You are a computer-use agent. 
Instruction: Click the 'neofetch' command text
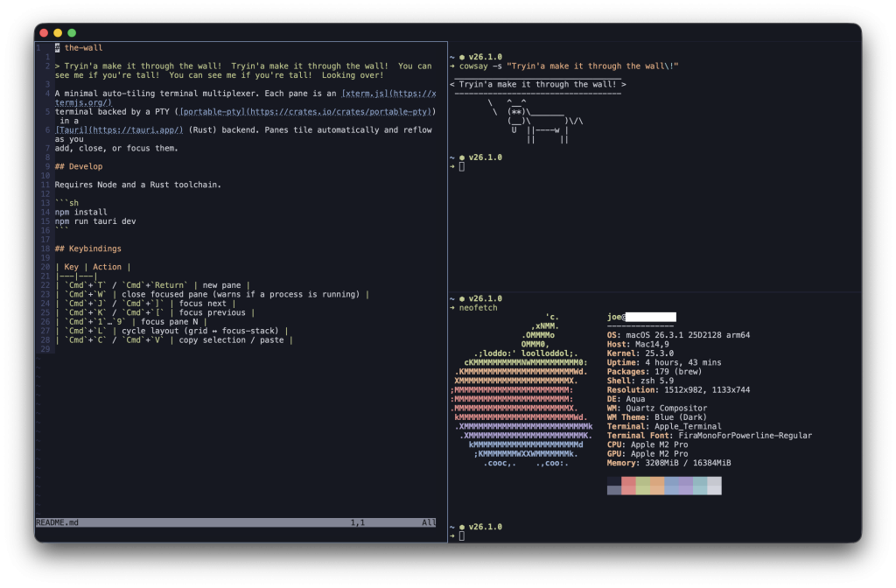click(479, 308)
